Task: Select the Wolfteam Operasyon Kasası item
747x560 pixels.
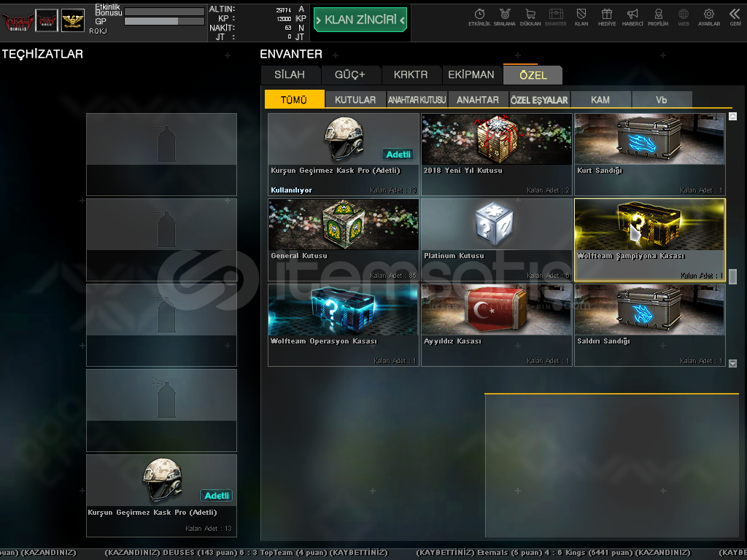Action: click(x=344, y=325)
